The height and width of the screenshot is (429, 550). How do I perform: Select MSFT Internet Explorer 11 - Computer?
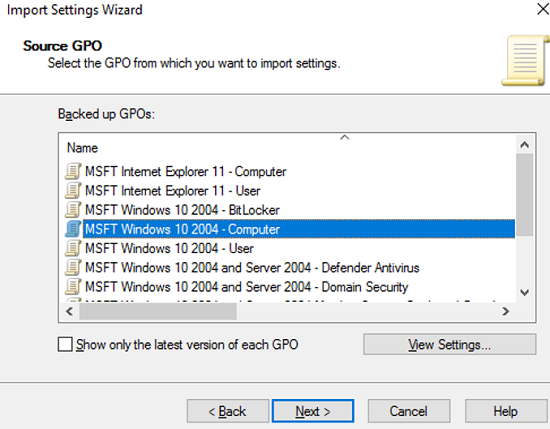click(x=186, y=172)
